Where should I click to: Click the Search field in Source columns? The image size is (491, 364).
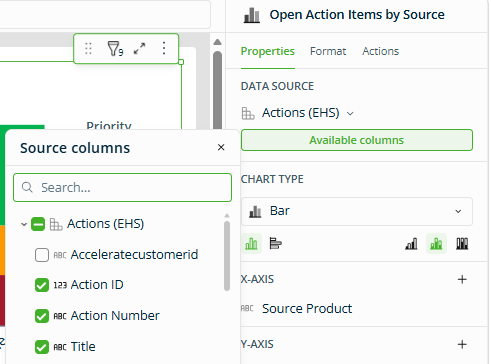point(122,187)
